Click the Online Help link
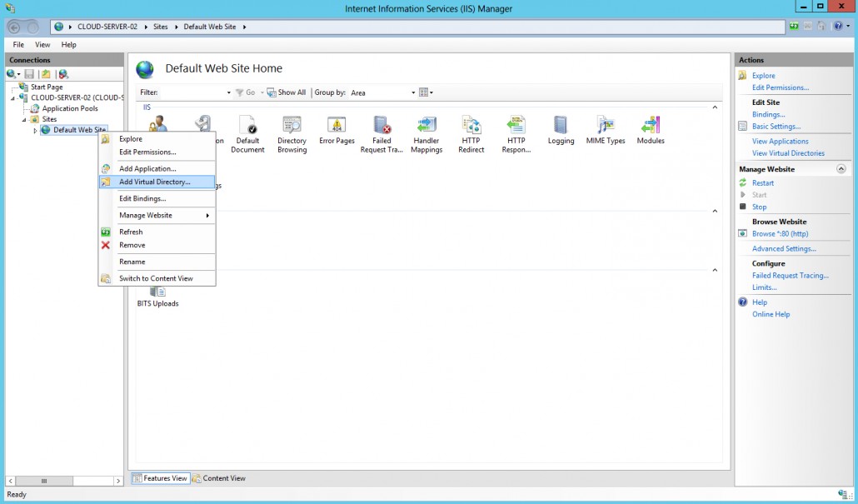This screenshot has width=858, height=504. click(771, 314)
